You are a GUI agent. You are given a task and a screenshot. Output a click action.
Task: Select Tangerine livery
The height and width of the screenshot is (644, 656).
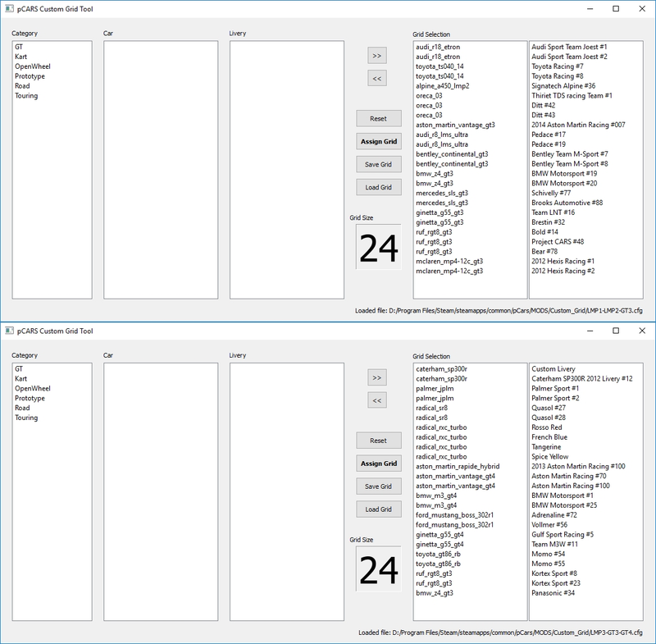[x=546, y=447]
